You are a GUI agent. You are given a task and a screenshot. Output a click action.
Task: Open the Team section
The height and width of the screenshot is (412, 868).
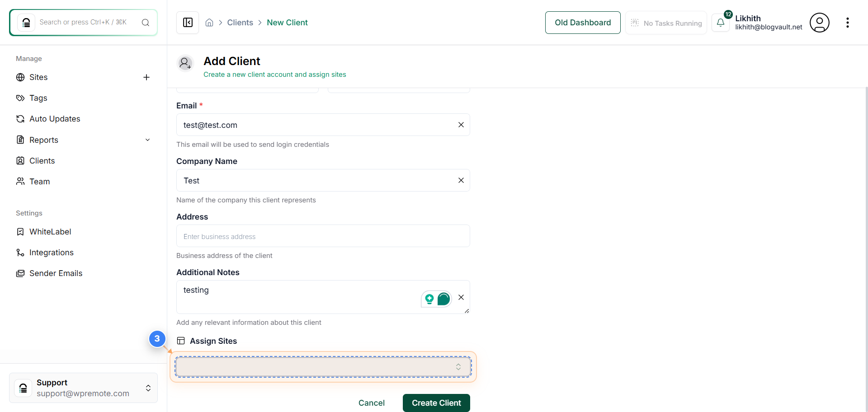click(x=40, y=181)
